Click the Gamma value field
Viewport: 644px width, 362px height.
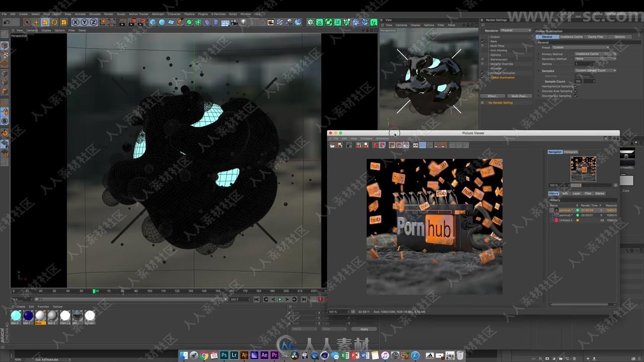584,64
